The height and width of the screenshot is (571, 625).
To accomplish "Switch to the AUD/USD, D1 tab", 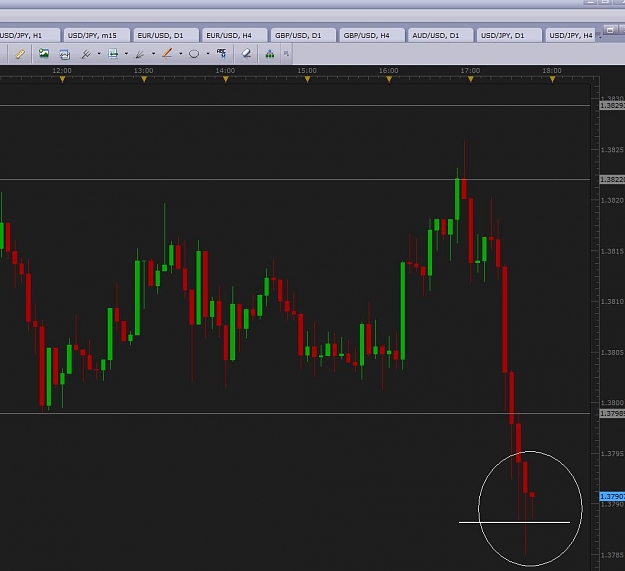I will point(441,35).
